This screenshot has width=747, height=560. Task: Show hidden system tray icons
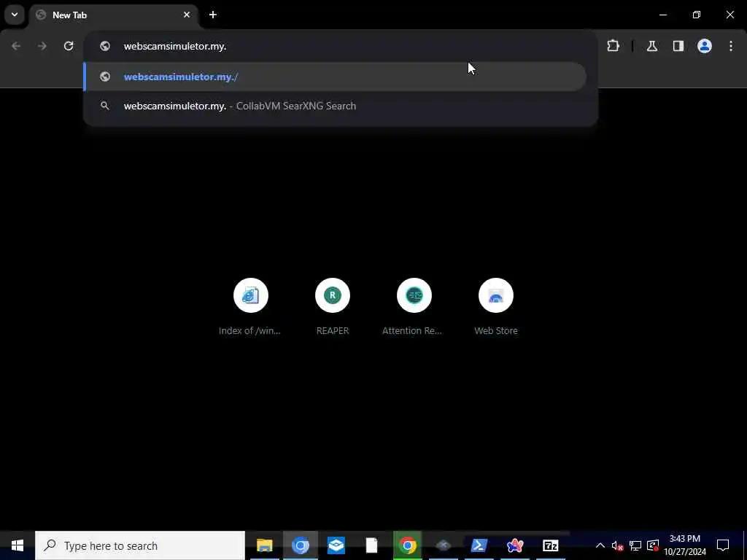pos(600,545)
